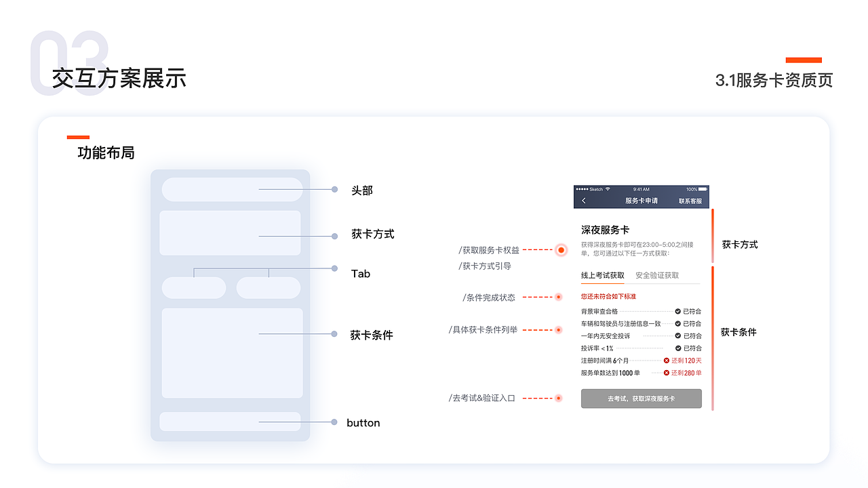Click the right Tab pill in wireframe
Image resolution: width=868 pixels, height=488 pixels.
click(x=269, y=287)
